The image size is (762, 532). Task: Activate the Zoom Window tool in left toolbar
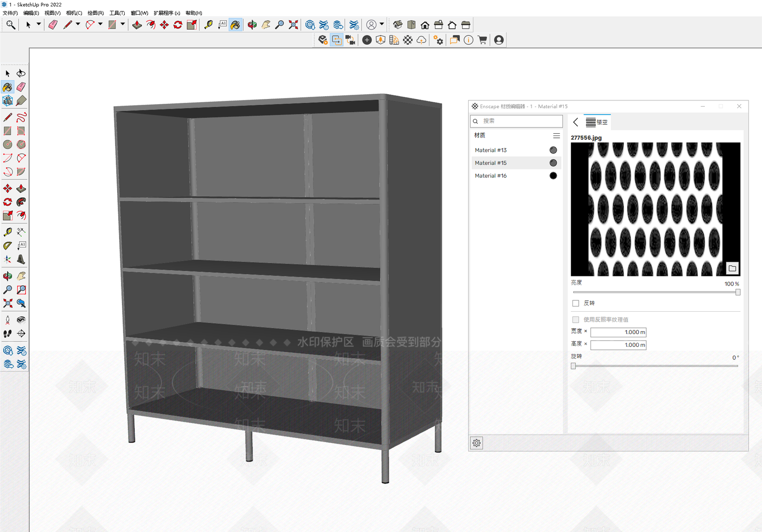(21, 290)
